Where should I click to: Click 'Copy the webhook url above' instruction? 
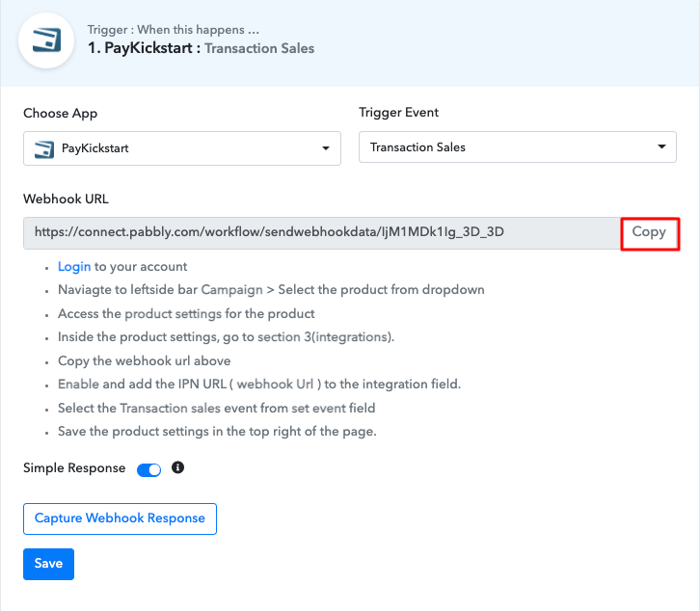(x=145, y=360)
